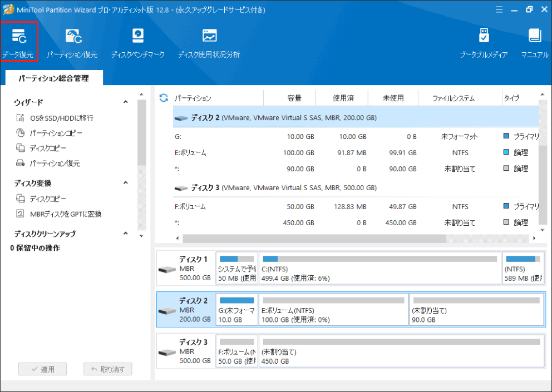Viewport: 552px width, 392px height.
Task: Select ディスク 1 in the disk map
Action: click(185, 268)
